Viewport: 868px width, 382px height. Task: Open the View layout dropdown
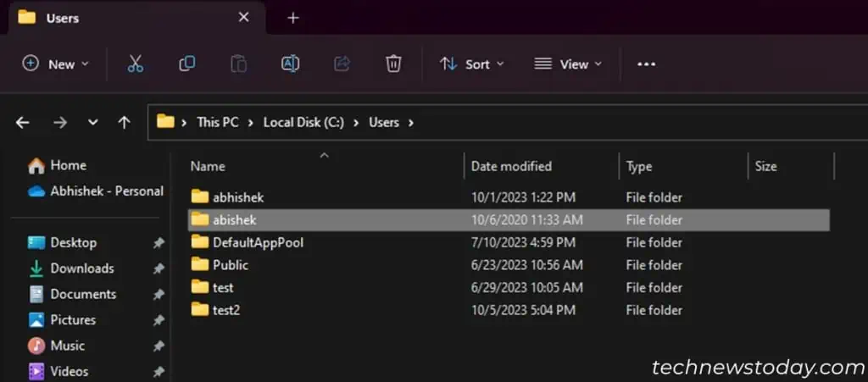[x=567, y=64]
